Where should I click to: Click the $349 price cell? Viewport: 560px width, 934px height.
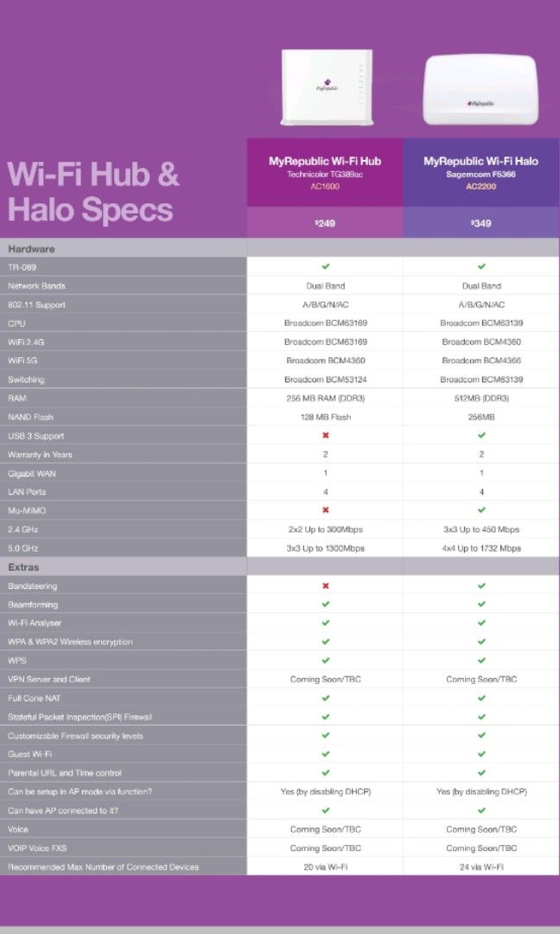click(481, 223)
